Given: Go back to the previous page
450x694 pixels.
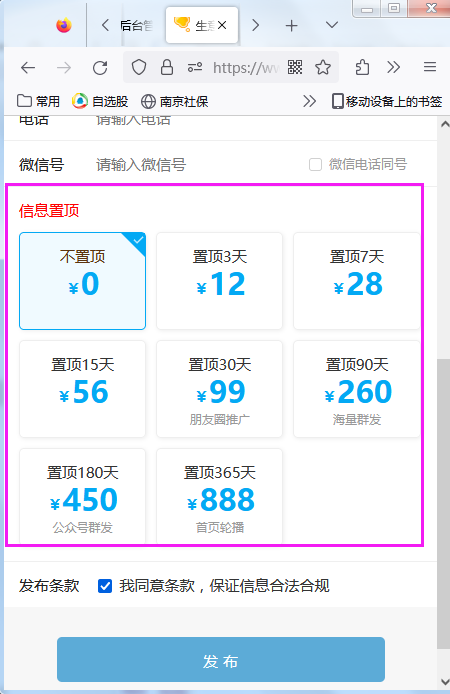Looking at the screenshot, I should click(x=28, y=67).
